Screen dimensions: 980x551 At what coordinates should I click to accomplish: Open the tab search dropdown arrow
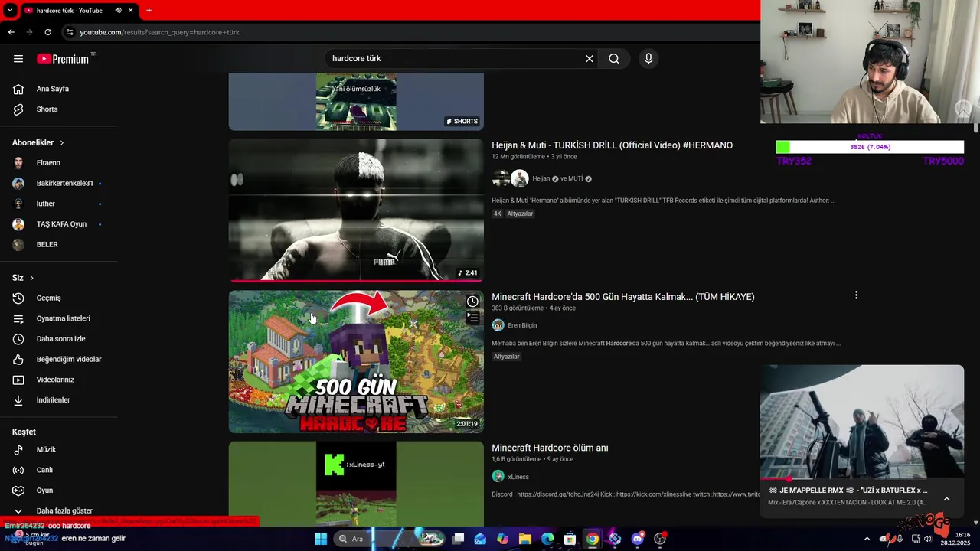click(10, 11)
